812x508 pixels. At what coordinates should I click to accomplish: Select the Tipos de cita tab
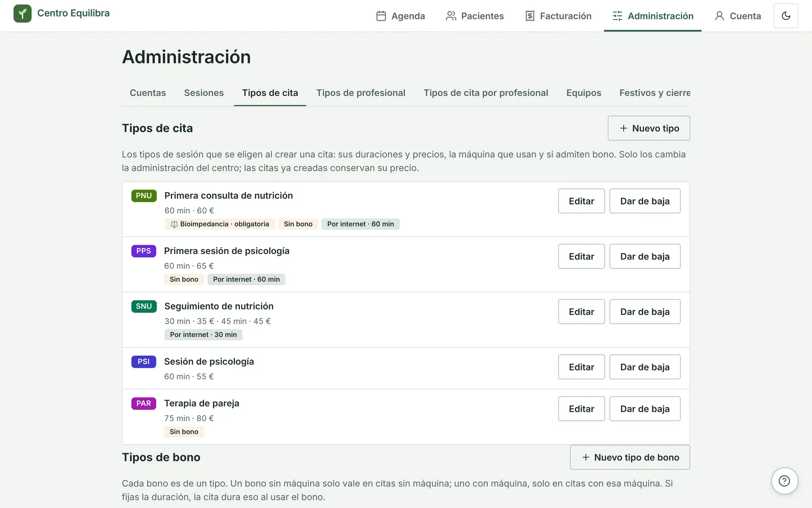coord(270,93)
